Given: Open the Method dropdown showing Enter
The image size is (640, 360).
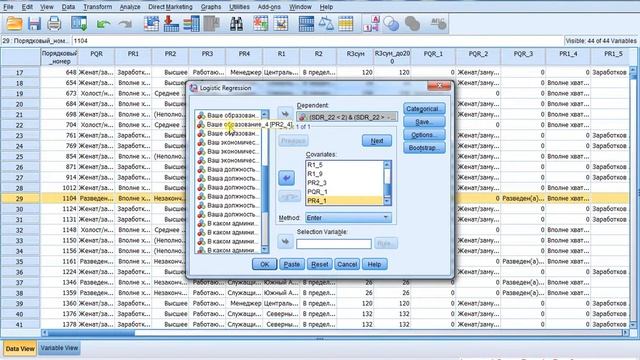Looking at the screenshot, I should pyautogui.click(x=348, y=218).
